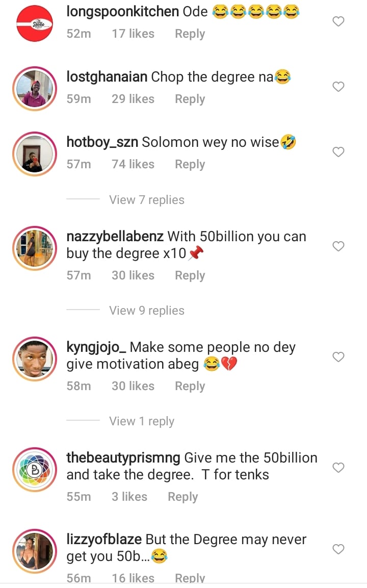The height and width of the screenshot is (588, 367).
Task: Tap the heart on lostghanaian's comment
Action: (338, 87)
